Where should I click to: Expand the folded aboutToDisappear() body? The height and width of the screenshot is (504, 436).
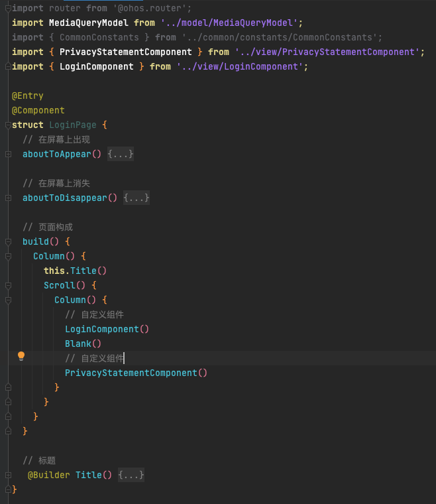[9, 198]
